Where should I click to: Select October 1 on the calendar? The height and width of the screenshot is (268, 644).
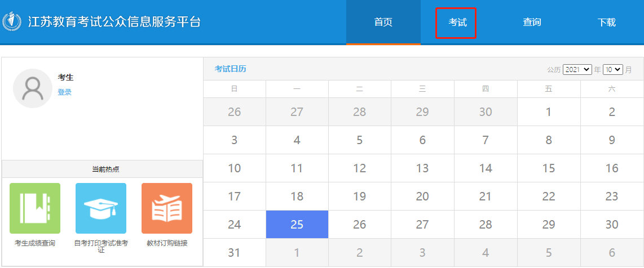pyautogui.click(x=549, y=111)
